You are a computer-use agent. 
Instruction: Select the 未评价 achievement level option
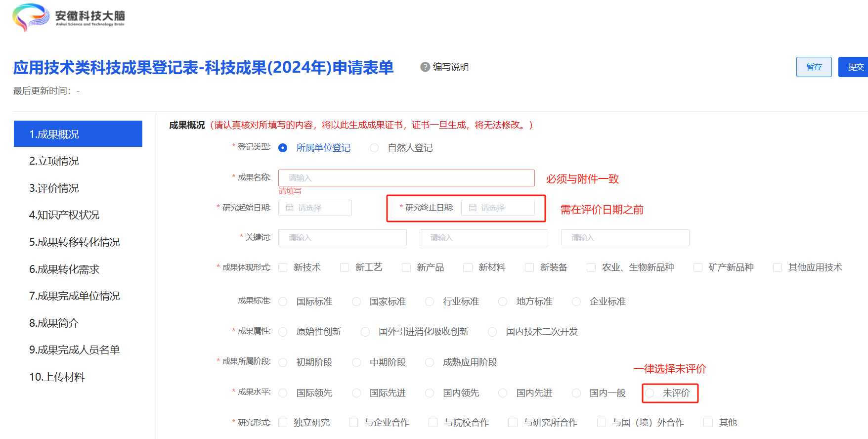[x=650, y=393]
